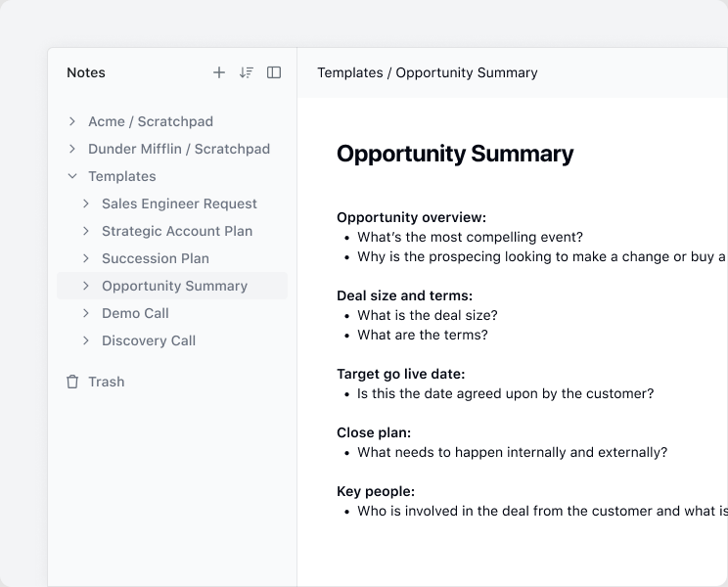Click 'Why is the prospecing looking' bullet
The height and width of the screenshot is (587, 728).
tap(541, 256)
